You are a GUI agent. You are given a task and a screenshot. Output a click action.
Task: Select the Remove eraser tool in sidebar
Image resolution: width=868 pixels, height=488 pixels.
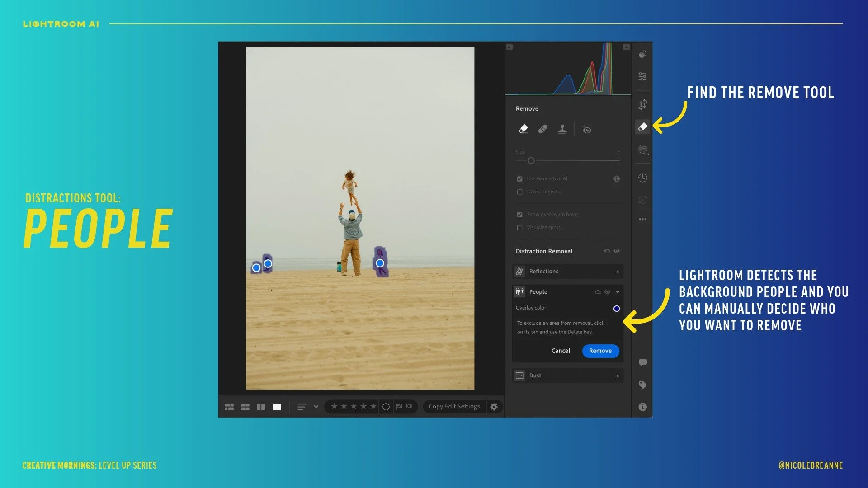642,127
